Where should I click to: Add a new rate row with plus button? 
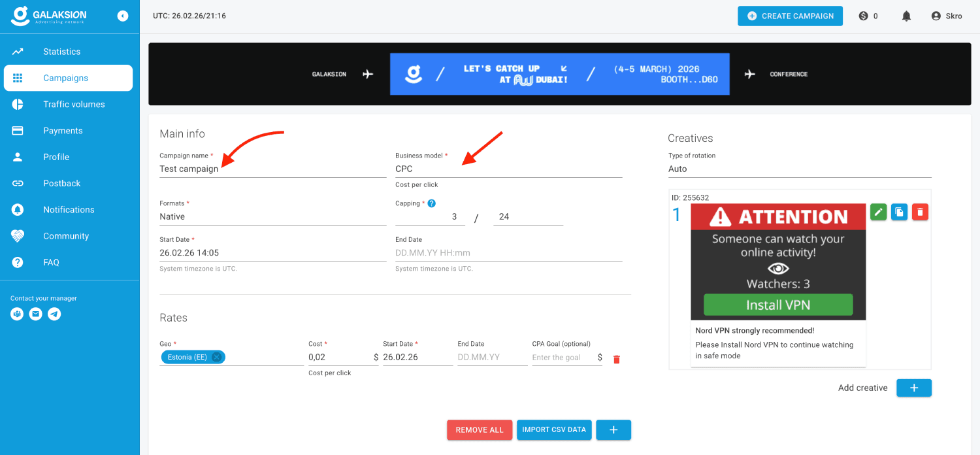tap(613, 430)
